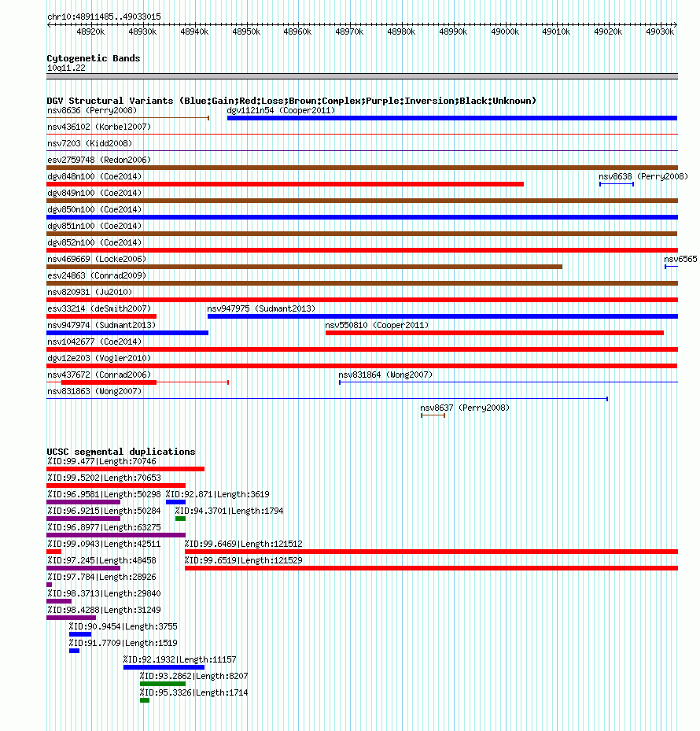
Task: Click the 49000k ruler tick label
Action: pyautogui.click(x=505, y=31)
